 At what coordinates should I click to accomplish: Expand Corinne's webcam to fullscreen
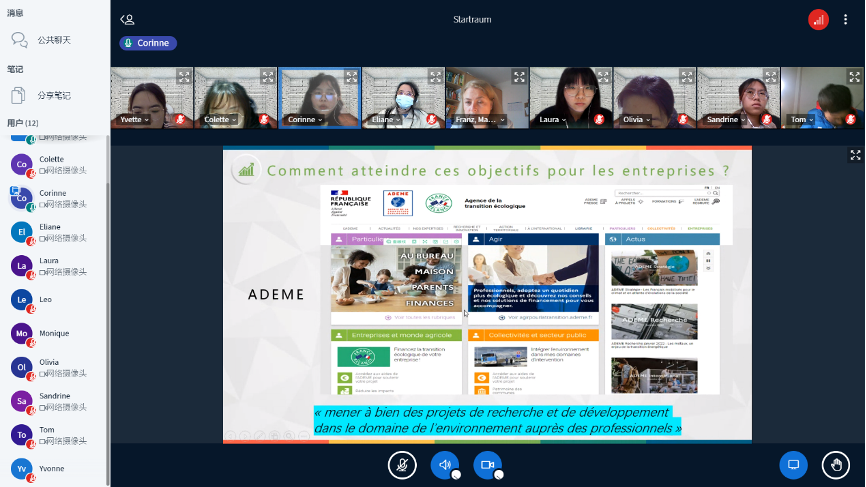click(x=351, y=76)
